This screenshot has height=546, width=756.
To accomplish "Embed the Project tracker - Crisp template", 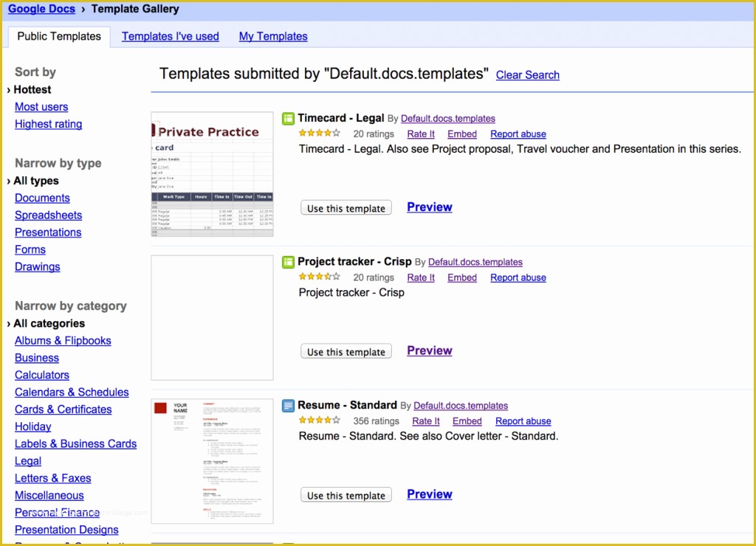I will 462,277.
